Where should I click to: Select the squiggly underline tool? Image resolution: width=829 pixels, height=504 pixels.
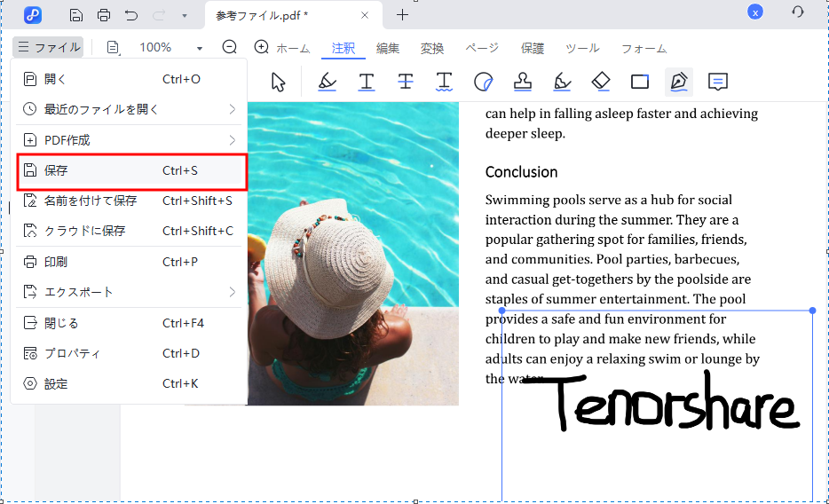pos(445,82)
